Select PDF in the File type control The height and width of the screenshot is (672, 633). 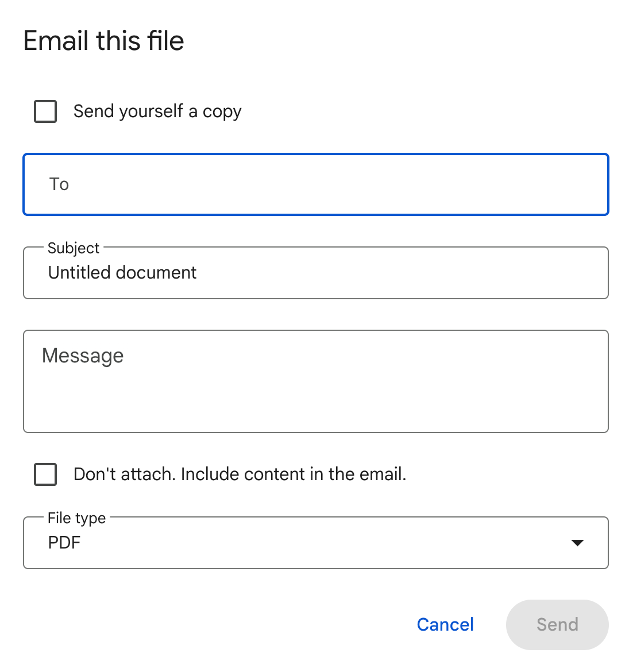pyautogui.click(x=316, y=542)
